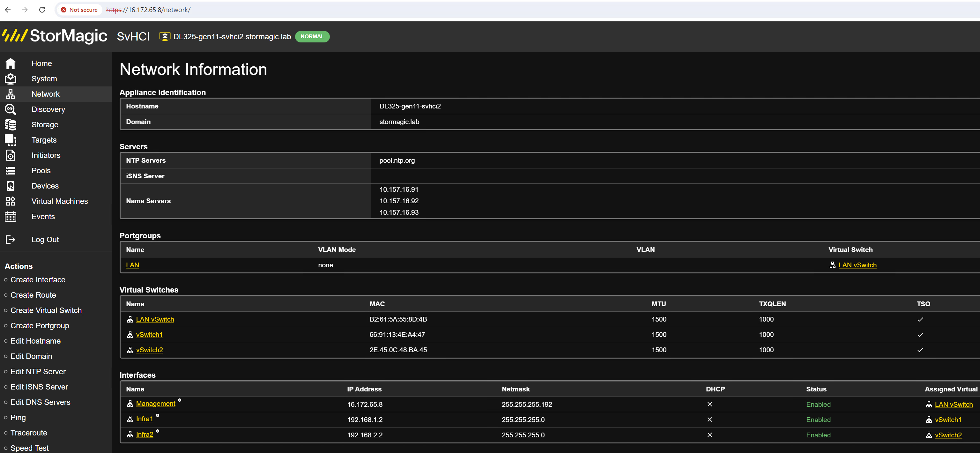Click the MAC address B2:61:5A:55:8D:4B
980x453 pixels.
tap(398, 320)
